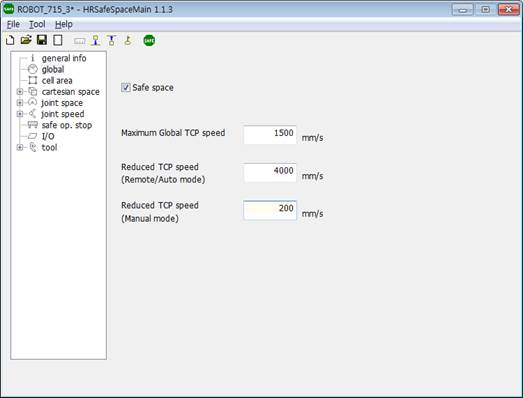523x398 pixels.
Task: Click the general info 'i' tree icon
Action: point(32,58)
